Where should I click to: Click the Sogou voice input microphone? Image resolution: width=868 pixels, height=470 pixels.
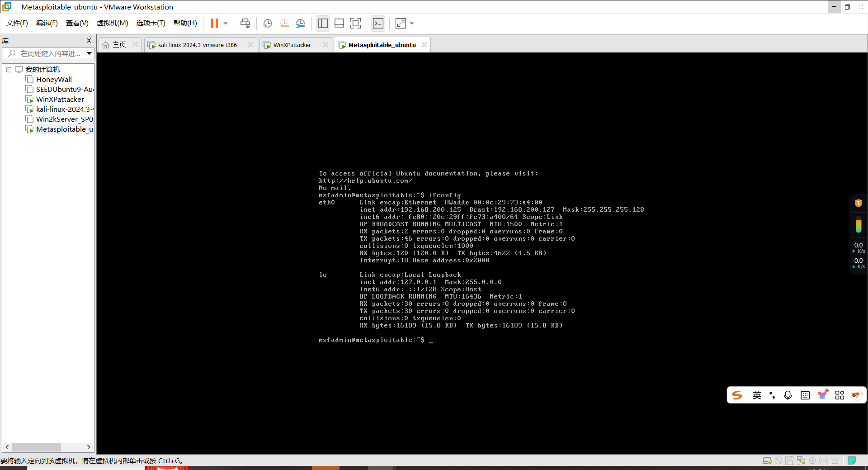788,395
